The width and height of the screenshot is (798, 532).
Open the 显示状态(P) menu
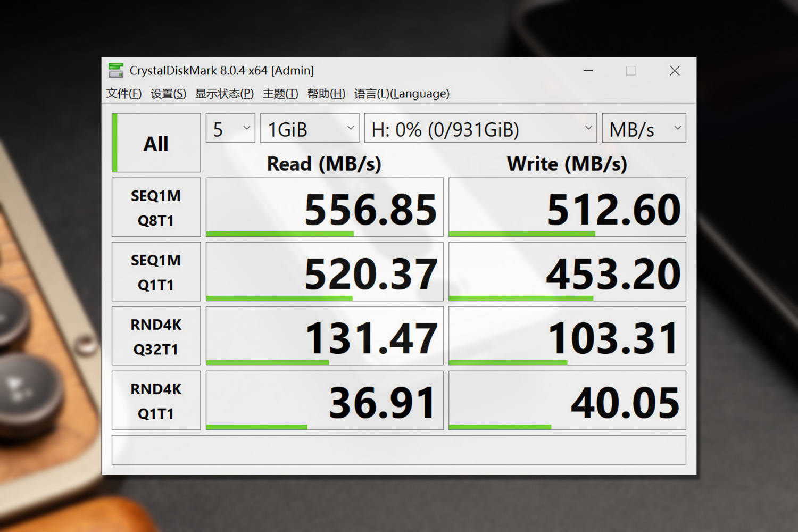click(225, 94)
